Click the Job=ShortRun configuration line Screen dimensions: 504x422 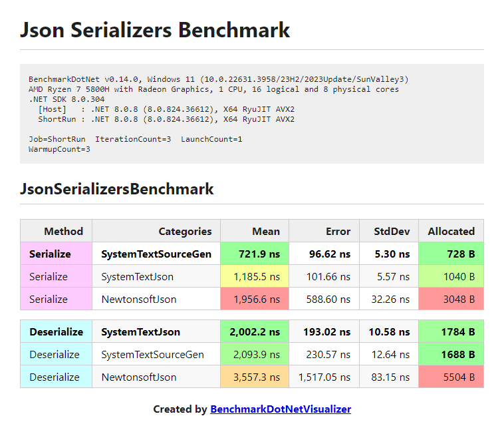(136, 139)
